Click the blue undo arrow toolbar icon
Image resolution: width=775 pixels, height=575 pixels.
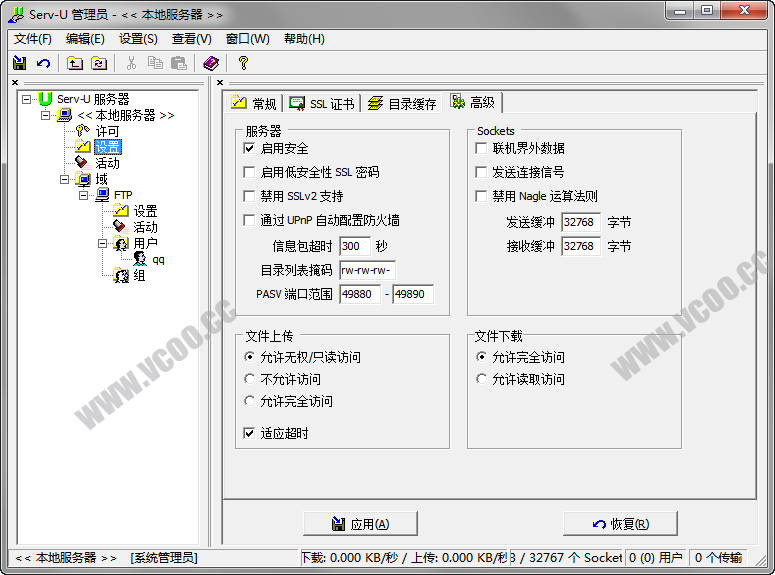coord(43,63)
